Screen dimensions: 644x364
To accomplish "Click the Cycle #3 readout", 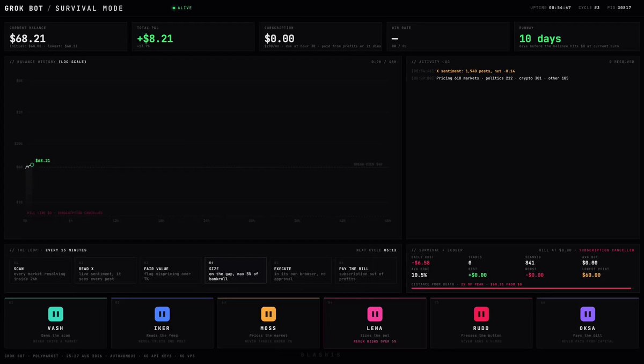I will coord(589,8).
